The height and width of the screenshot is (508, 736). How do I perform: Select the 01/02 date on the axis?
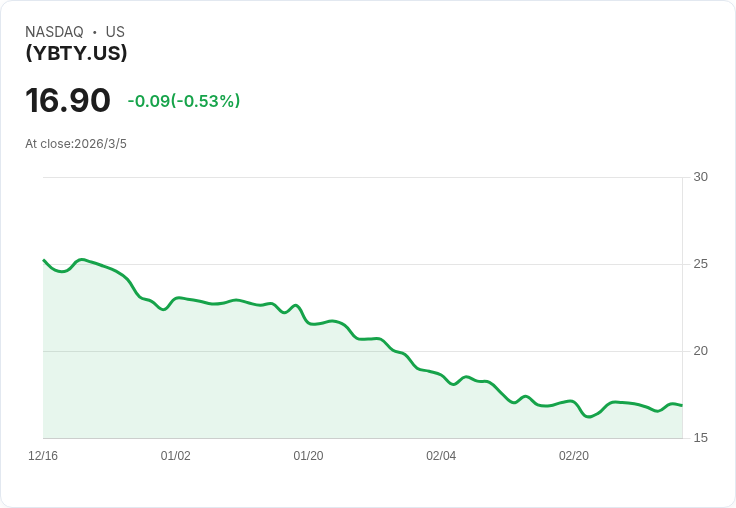(x=176, y=455)
